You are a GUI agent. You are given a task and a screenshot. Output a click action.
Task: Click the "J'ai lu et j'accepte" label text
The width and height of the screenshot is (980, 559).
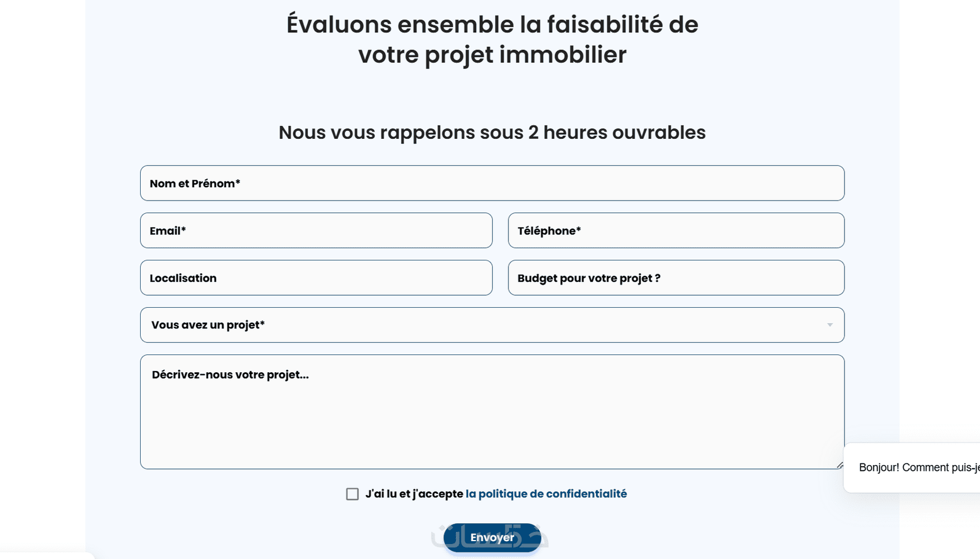point(414,494)
